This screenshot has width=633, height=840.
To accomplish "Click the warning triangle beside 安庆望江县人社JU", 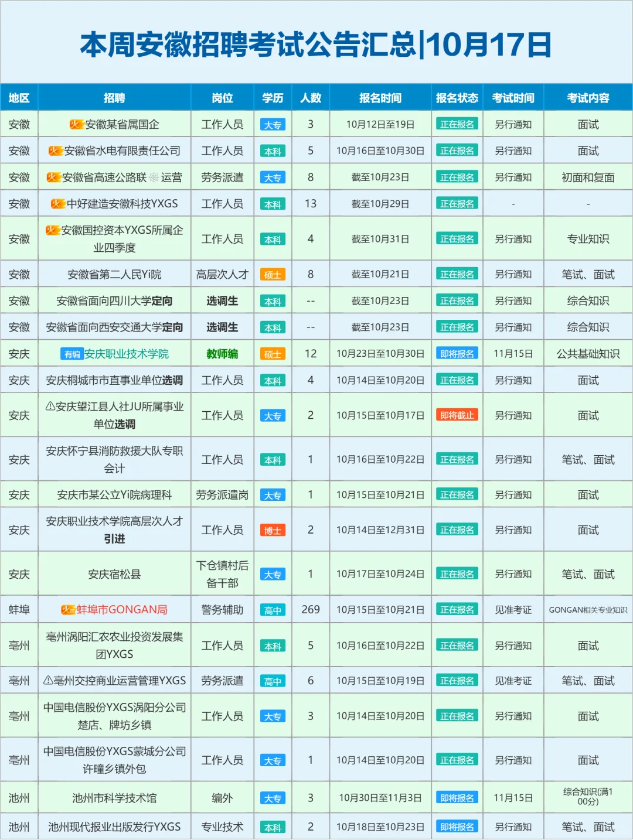I will tap(50, 406).
